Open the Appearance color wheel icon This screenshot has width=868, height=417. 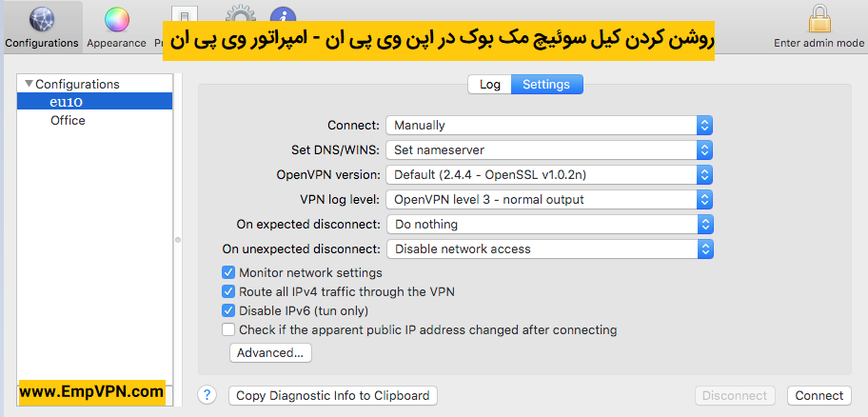pos(117,21)
